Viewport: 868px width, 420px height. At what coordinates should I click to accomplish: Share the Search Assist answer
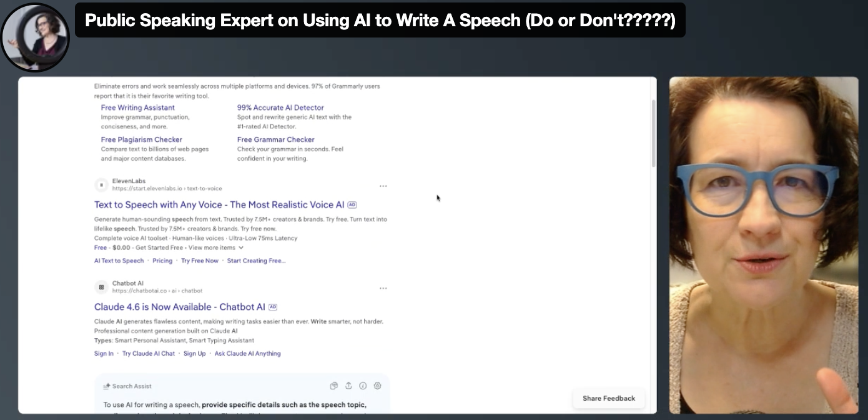[x=348, y=386]
